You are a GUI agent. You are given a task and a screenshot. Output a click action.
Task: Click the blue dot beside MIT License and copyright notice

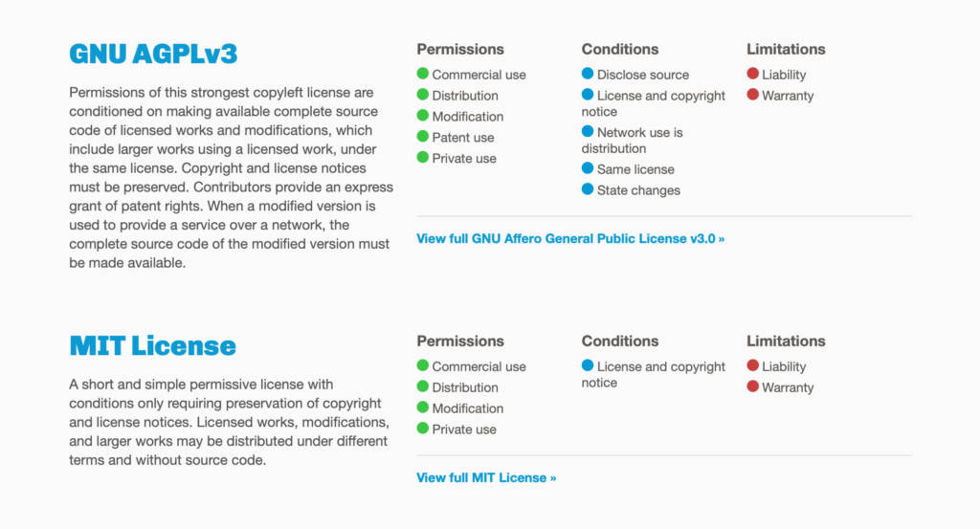point(588,365)
